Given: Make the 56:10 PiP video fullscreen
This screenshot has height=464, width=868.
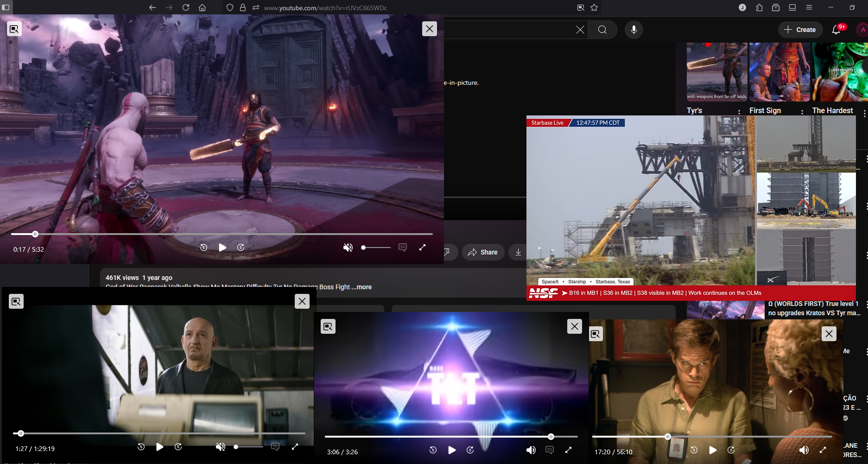Looking at the screenshot, I should 823,450.
